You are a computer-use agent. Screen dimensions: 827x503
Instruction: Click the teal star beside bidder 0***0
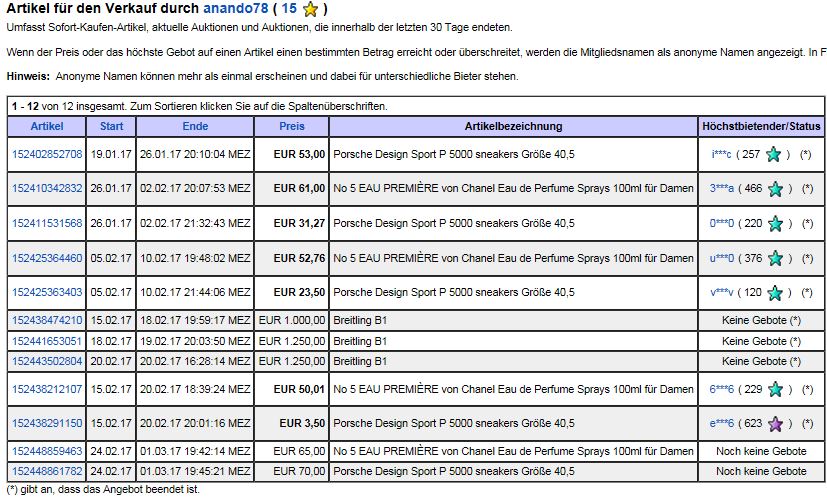(775, 224)
